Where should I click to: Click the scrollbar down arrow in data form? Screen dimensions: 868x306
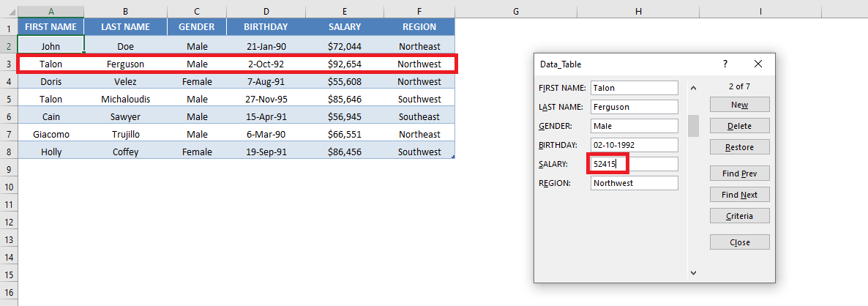tap(693, 272)
